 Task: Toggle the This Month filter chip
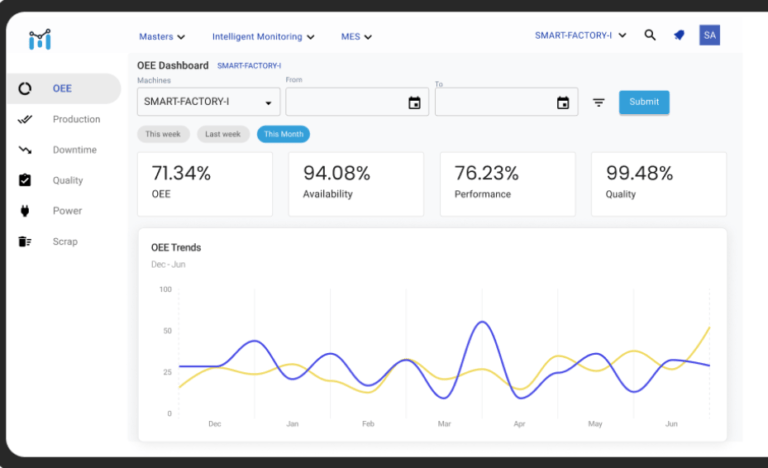(x=283, y=134)
